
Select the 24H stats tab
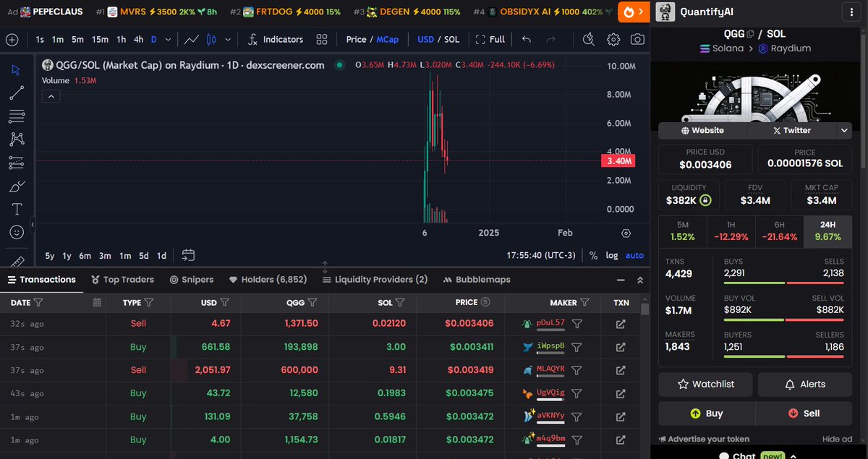point(827,231)
